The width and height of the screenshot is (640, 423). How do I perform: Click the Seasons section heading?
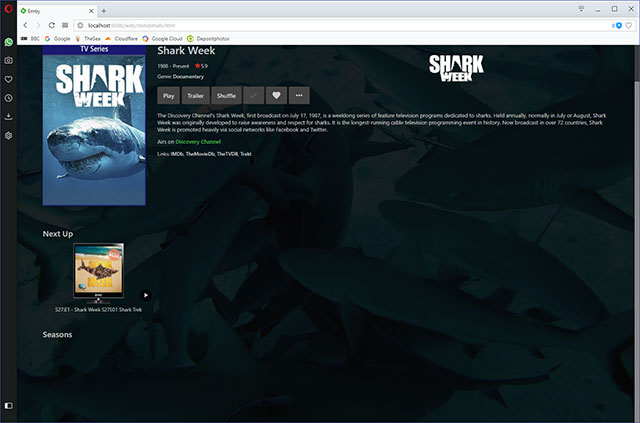(x=58, y=334)
